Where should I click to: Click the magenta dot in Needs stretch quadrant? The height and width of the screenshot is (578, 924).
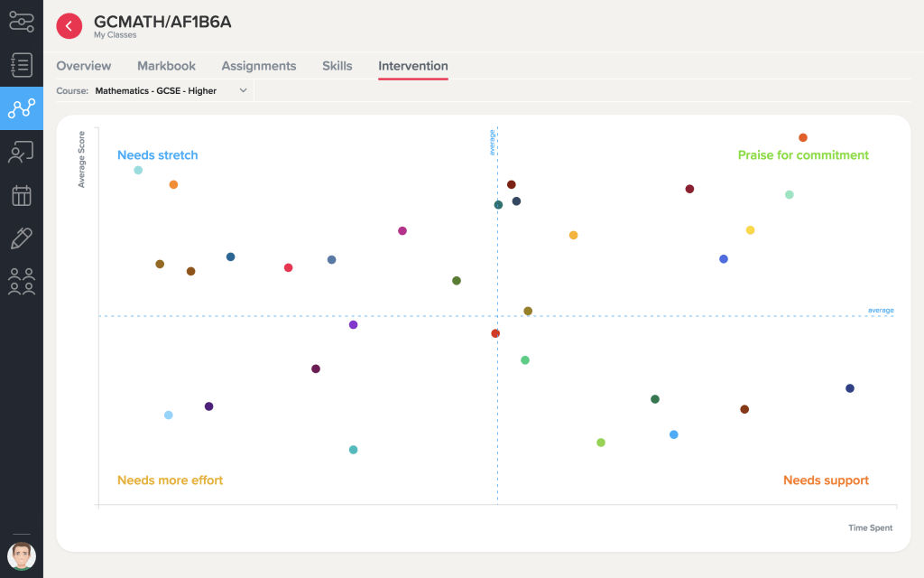402,231
